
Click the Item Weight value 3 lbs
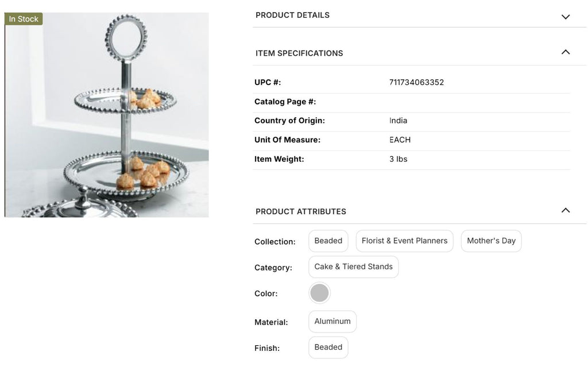pyautogui.click(x=398, y=159)
